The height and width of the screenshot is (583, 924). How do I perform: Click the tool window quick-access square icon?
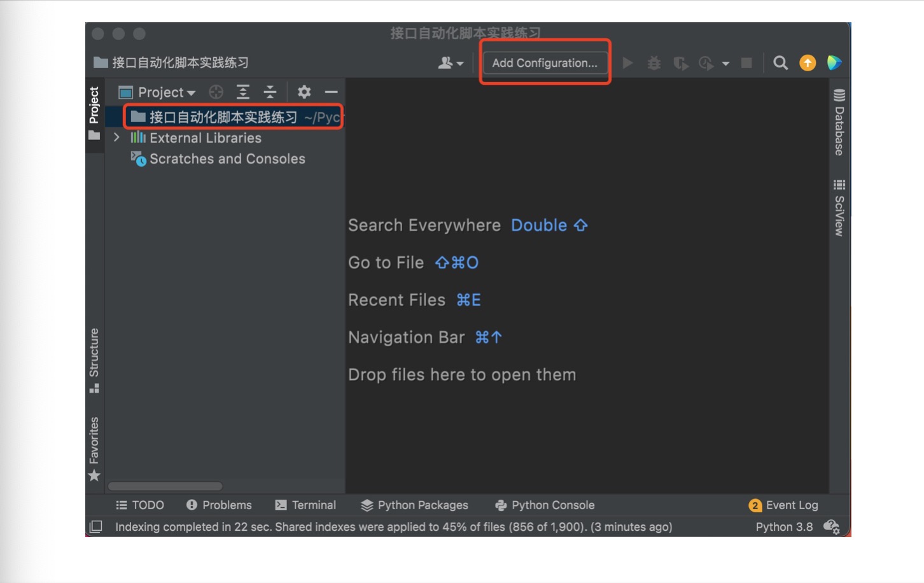[x=96, y=527]
